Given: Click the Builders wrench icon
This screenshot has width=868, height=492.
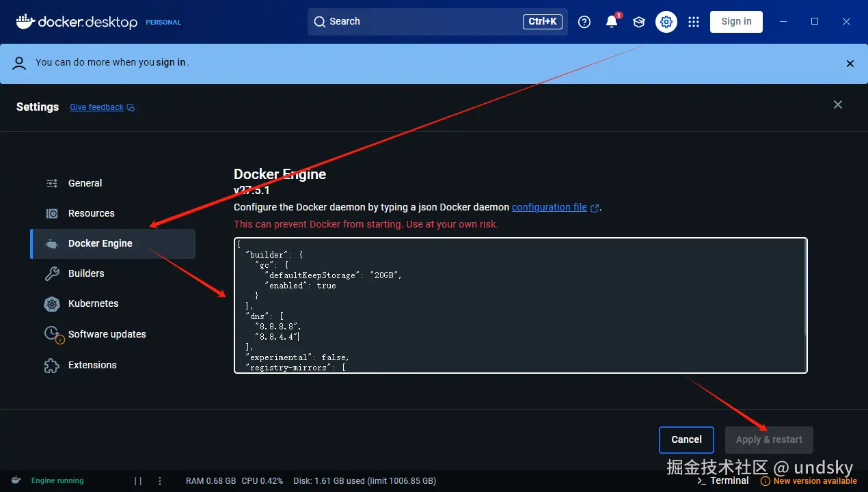Looking at the screenshot, I should pos(52,273).
